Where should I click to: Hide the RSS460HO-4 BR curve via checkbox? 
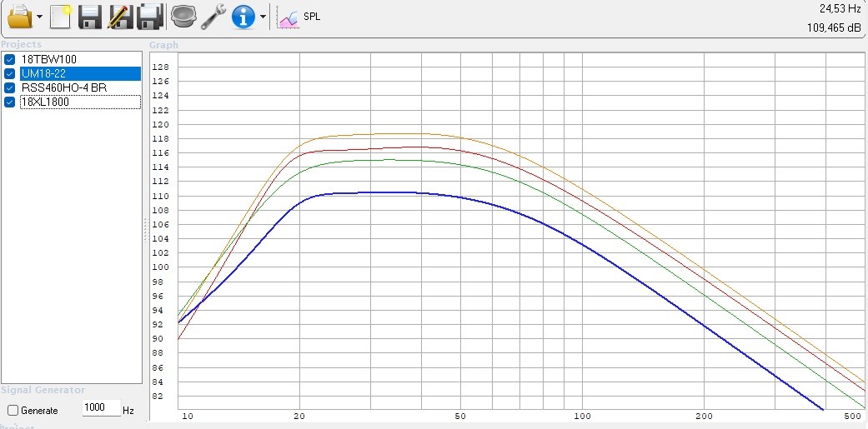[10, 87]
